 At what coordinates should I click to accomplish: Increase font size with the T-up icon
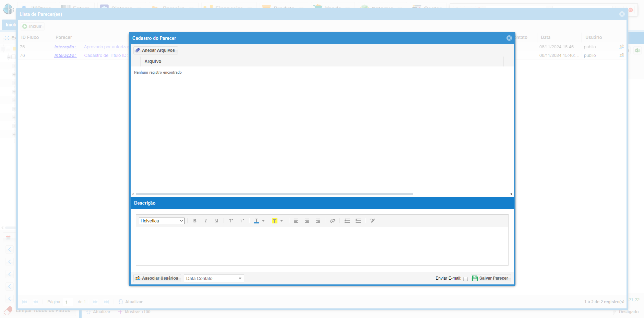pos(231,221)
